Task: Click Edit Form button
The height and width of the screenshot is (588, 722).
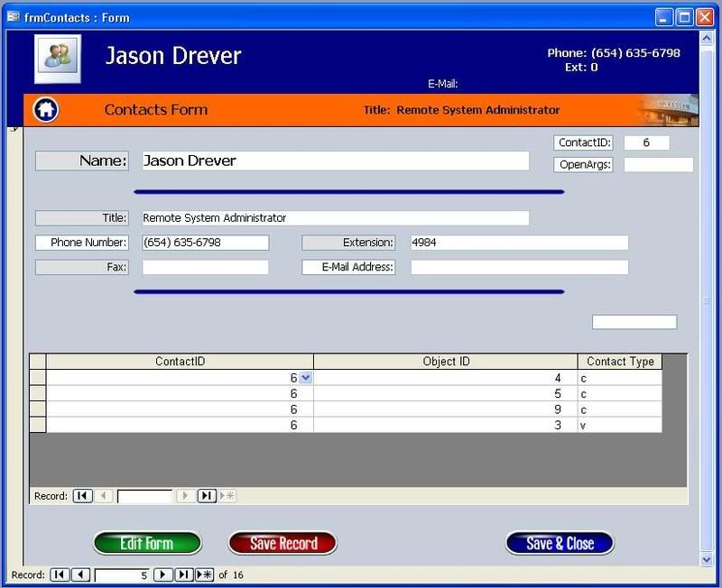Action: tap(147, 544)
